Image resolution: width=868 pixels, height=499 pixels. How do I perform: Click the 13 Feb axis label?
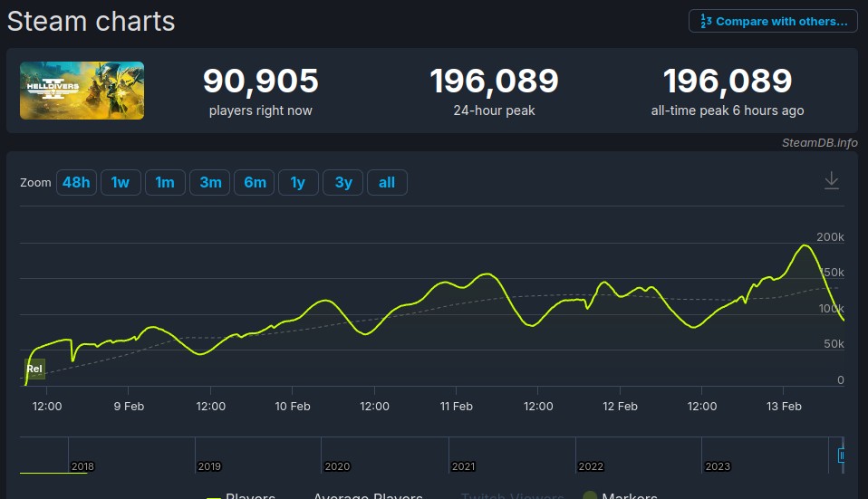pyautogui.click(x=784, y=406)
